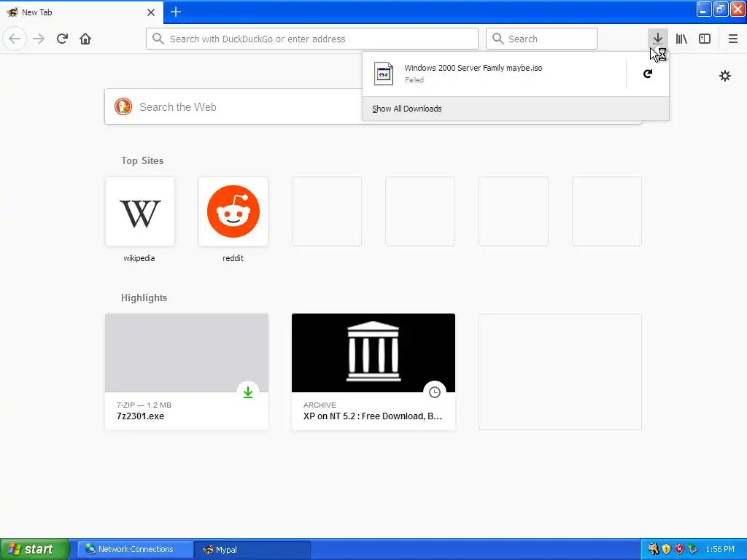Click the wikipedia label under tile

139,258
